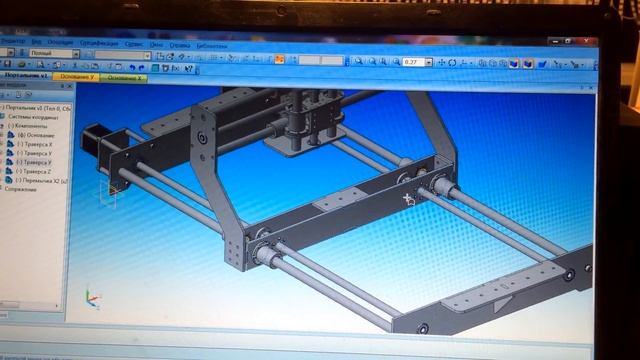
Task: Select the Rotate view circular-arrows tool
Action: coord(452,63)
